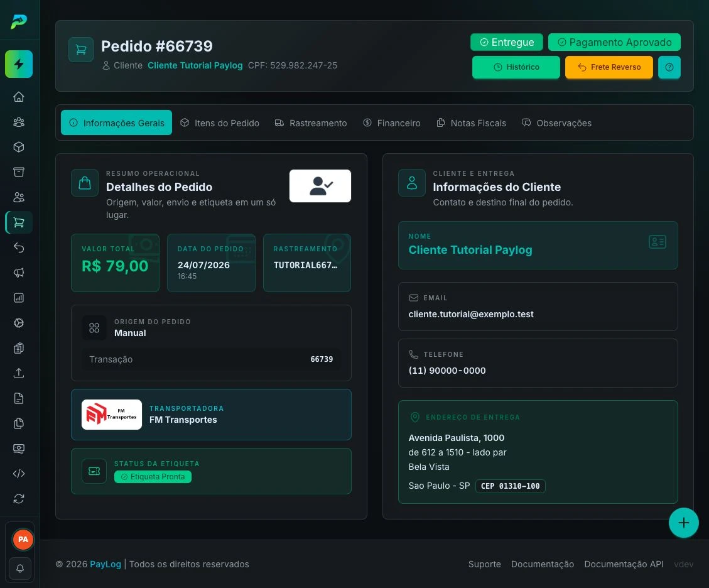Open the Documentação footer link

543,564
